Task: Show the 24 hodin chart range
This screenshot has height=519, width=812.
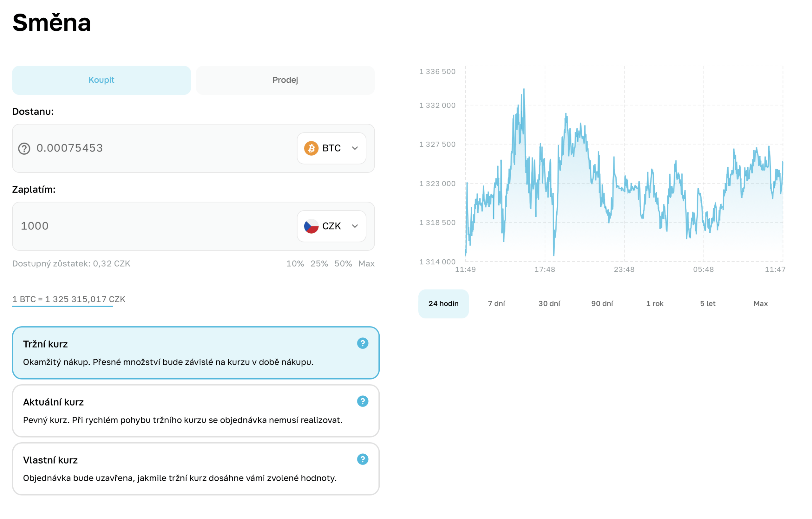Action: (x=443, y=304)
